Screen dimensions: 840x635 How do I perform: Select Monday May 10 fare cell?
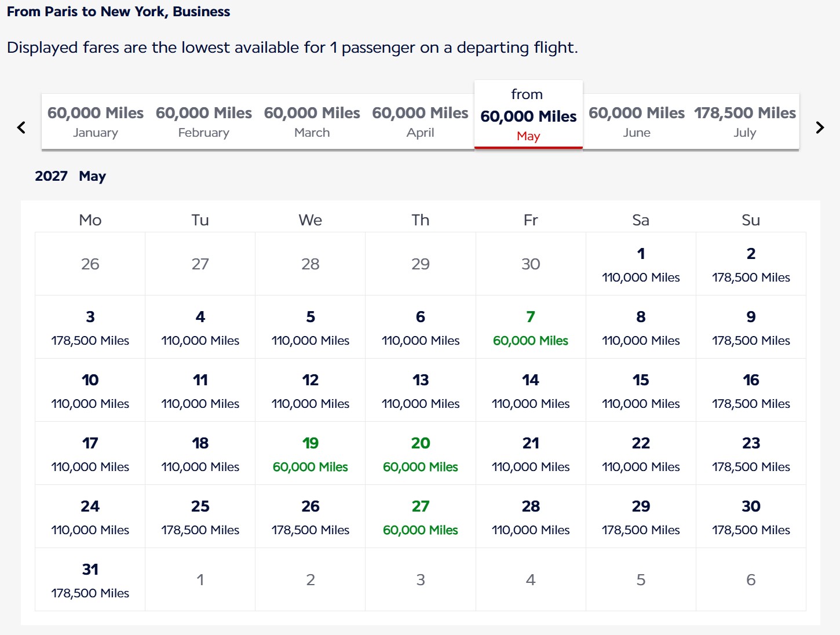90,391
